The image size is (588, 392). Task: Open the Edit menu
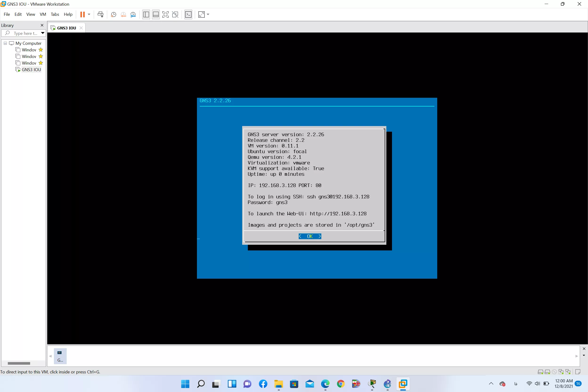coord(18,14)
